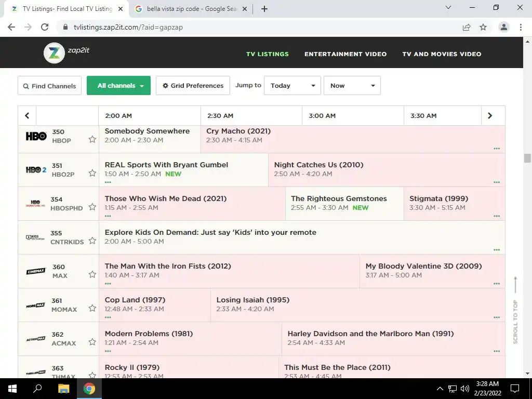The width and height of the screenshot is (532, 399).
Task: Toggle favorite star for MOMAX channel
Action: [92, 308]
